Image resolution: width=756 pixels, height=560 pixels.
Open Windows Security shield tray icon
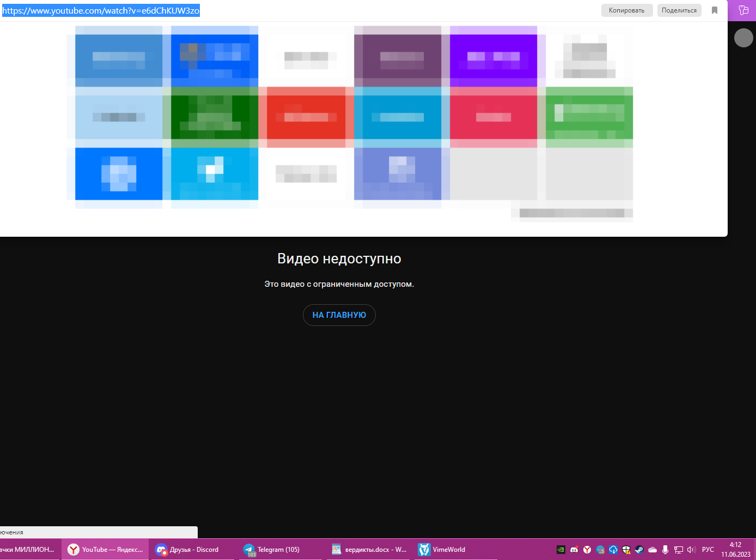pos(626,550)
